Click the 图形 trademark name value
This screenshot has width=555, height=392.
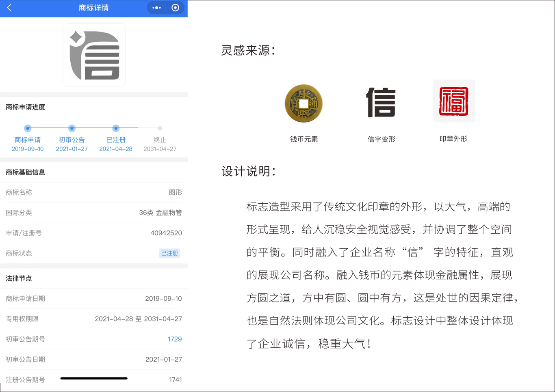[176, 192]
